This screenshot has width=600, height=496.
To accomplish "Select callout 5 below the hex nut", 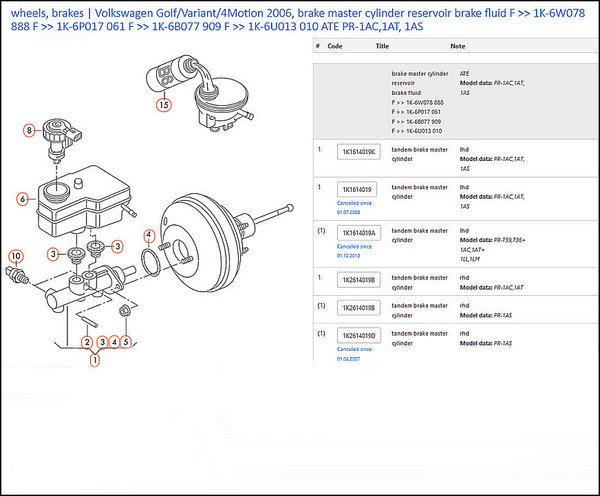I will [125, 341].
